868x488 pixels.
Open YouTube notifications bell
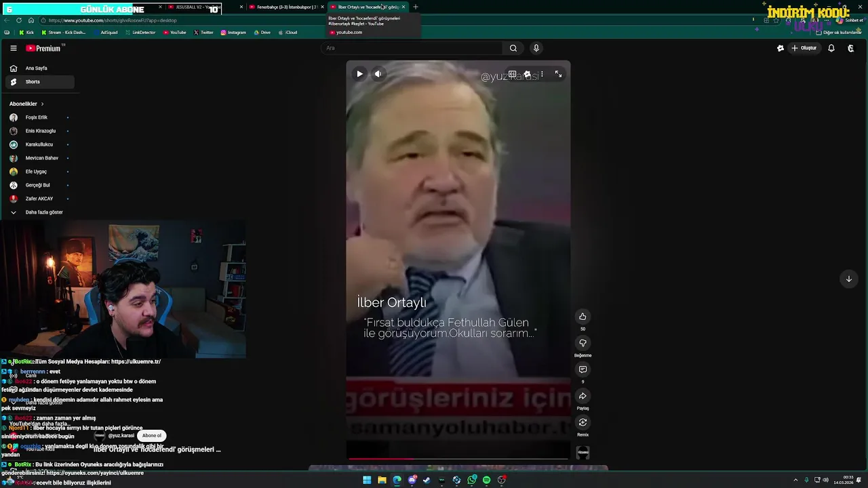tap(831, 48)
